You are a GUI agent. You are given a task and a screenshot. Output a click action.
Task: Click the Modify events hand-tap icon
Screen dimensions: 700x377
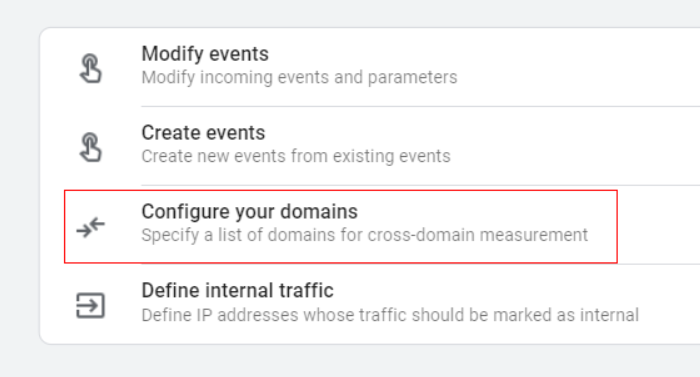click(91, 68)
